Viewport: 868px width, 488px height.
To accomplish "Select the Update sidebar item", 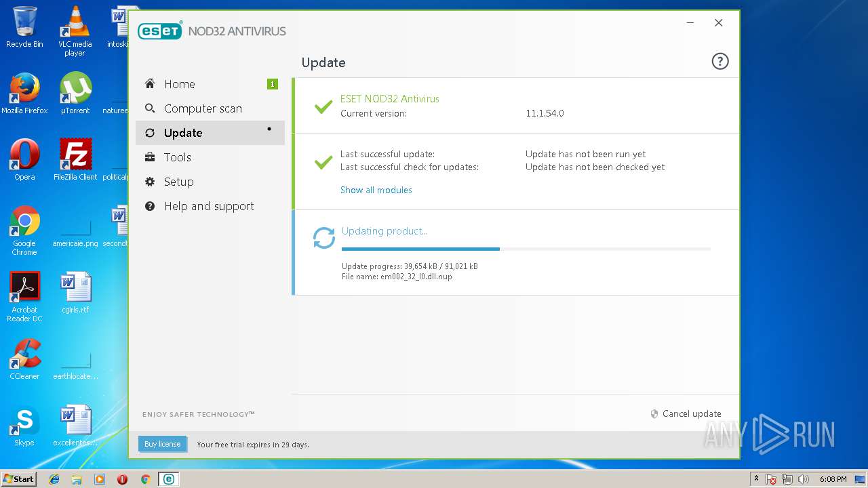I will coord(210,133).
